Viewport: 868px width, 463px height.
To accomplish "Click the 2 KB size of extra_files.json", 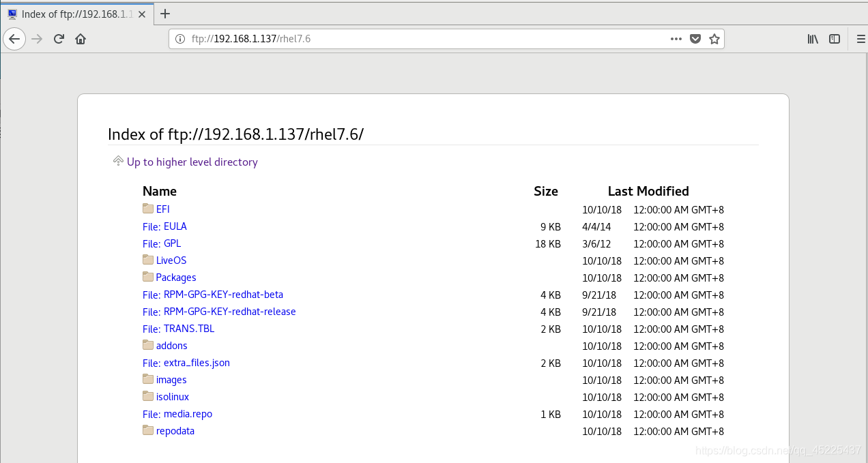I will 551,363.
